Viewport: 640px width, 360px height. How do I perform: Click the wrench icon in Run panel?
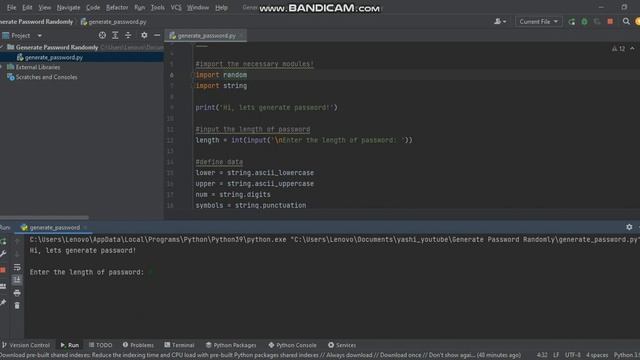3,254
